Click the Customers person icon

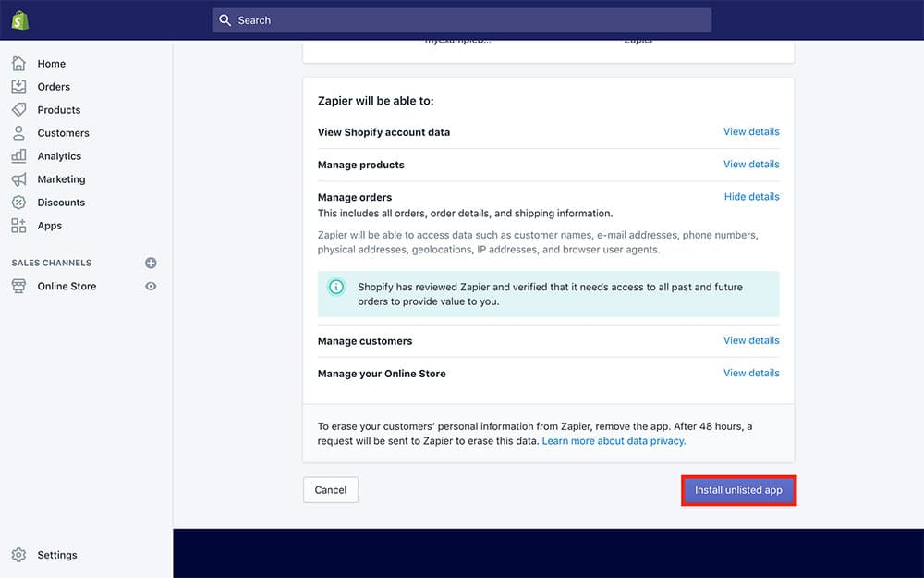[18, 133]
